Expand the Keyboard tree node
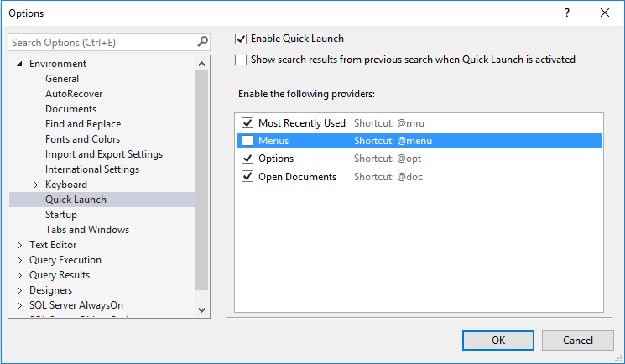The width and height of the screenshot is (625, 364). pyautogui.click(x=35, y=185)
